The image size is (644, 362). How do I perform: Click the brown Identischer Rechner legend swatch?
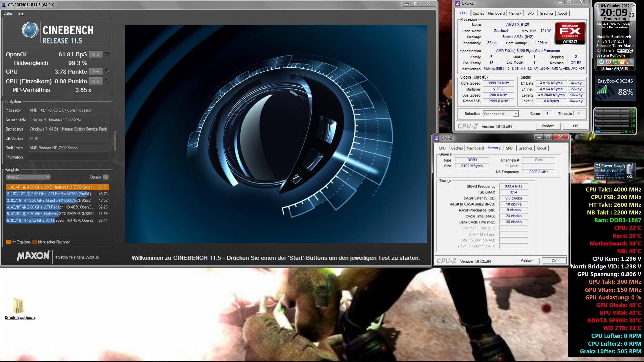pyautogui.click(x=35, y=242)
